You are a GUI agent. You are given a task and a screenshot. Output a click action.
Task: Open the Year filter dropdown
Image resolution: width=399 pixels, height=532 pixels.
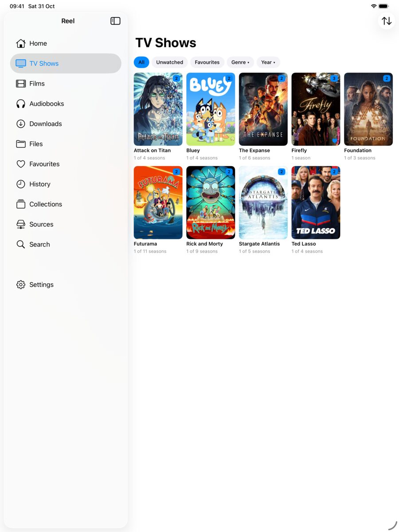268,62
